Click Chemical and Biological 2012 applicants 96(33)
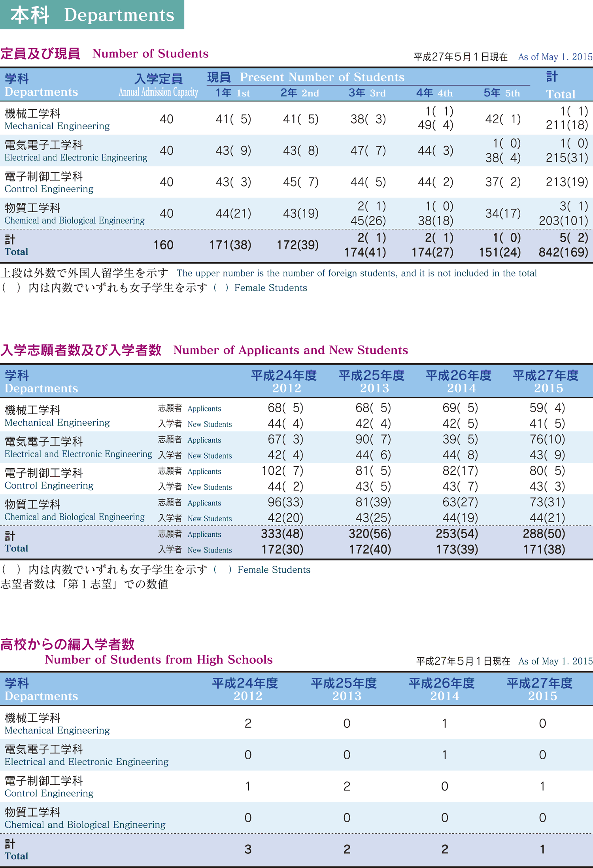Screen dimensions: 593x868 point(285,502)
